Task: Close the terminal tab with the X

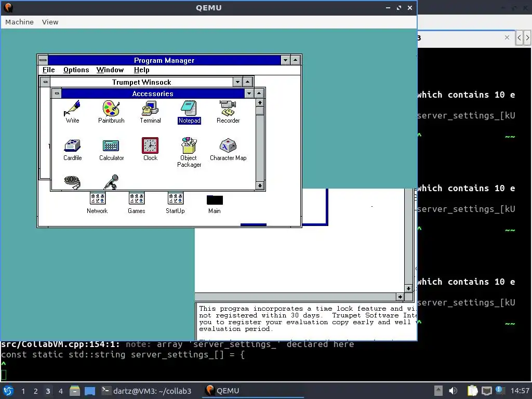Action: (507, 37)
